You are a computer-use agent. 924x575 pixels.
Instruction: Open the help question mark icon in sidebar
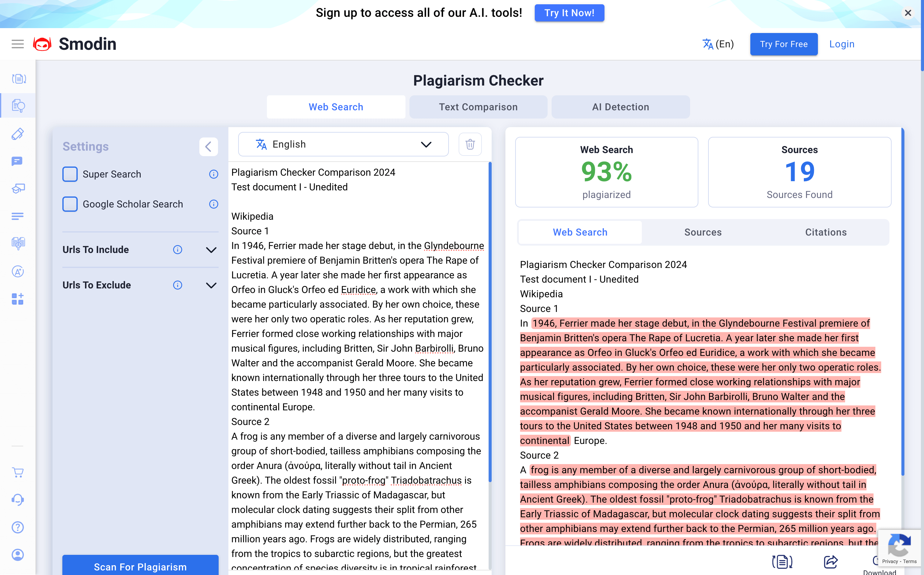pos(18,527)
